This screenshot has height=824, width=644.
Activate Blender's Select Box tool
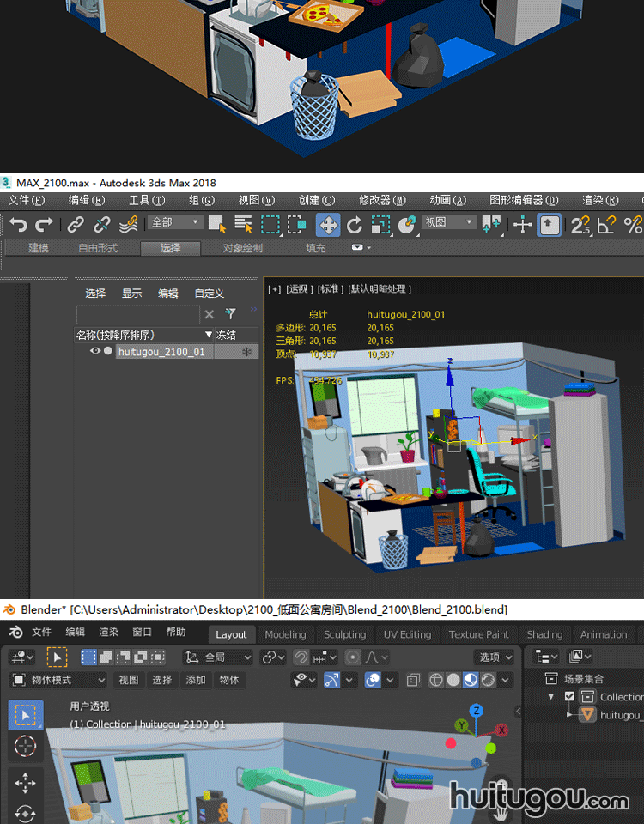[x=26, y=714]
